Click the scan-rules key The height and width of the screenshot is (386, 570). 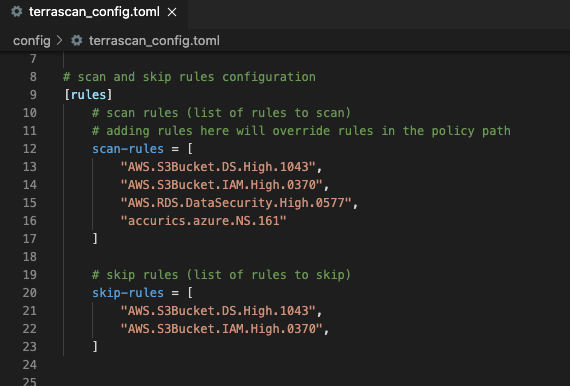(x=128, y=149)
